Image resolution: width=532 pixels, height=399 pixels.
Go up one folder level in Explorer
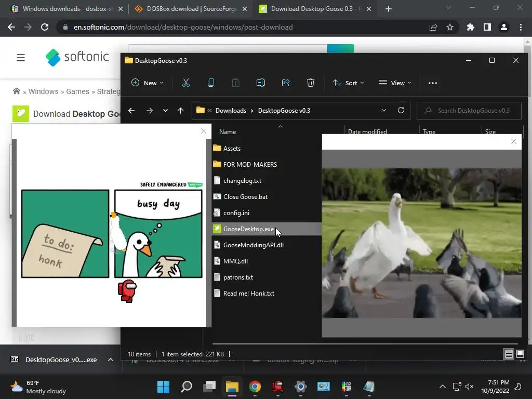click(180, 111)
